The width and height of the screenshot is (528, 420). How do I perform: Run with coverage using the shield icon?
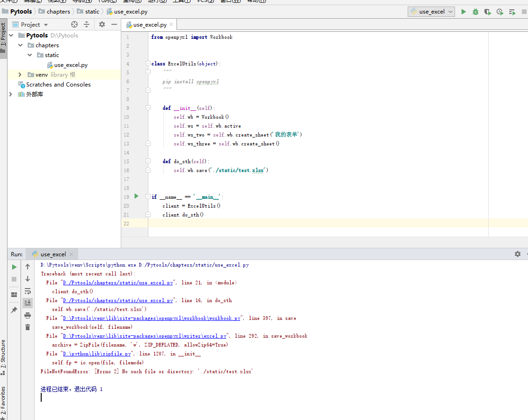(x=488, y=12)
